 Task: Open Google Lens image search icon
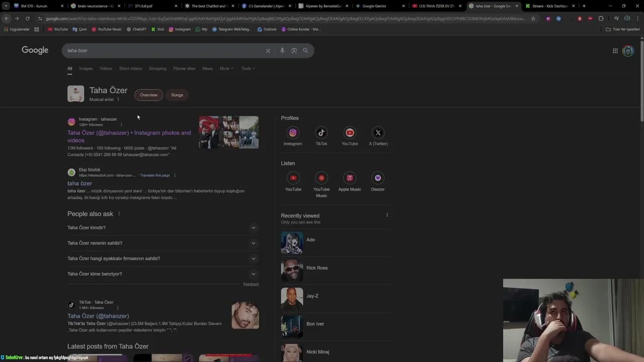coord(294,50)
